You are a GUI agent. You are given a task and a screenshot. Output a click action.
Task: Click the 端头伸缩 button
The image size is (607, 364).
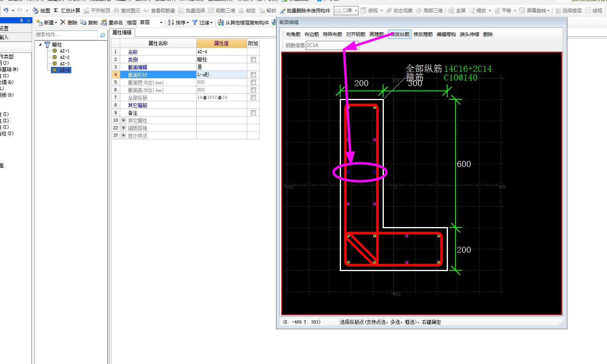470,34
